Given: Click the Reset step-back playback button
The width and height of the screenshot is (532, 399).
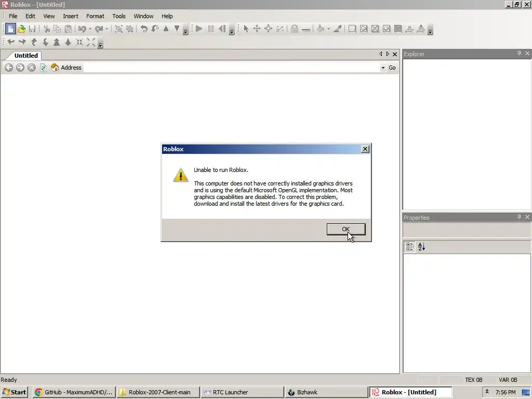Looking at the screenshot, I should 222,29.
